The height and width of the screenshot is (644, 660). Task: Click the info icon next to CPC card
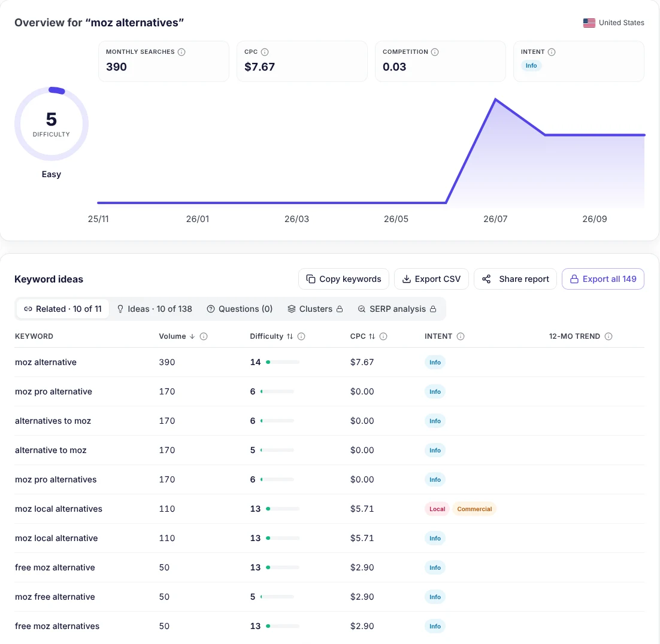click(265, 51)
